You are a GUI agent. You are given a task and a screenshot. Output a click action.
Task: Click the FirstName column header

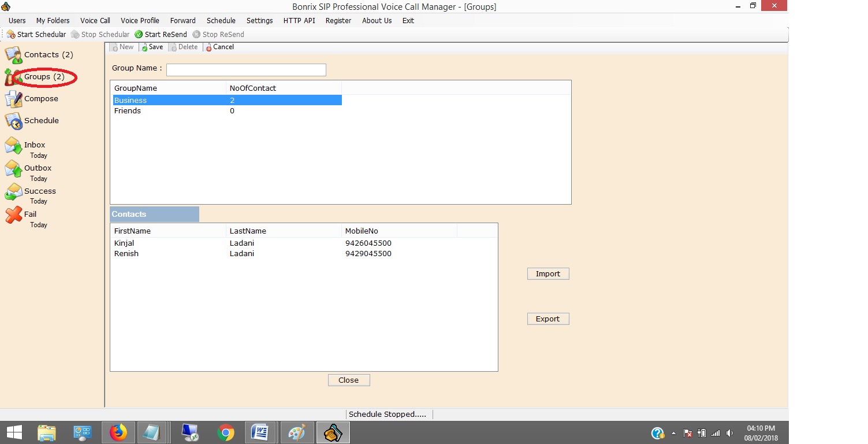(x=168, y=231)
